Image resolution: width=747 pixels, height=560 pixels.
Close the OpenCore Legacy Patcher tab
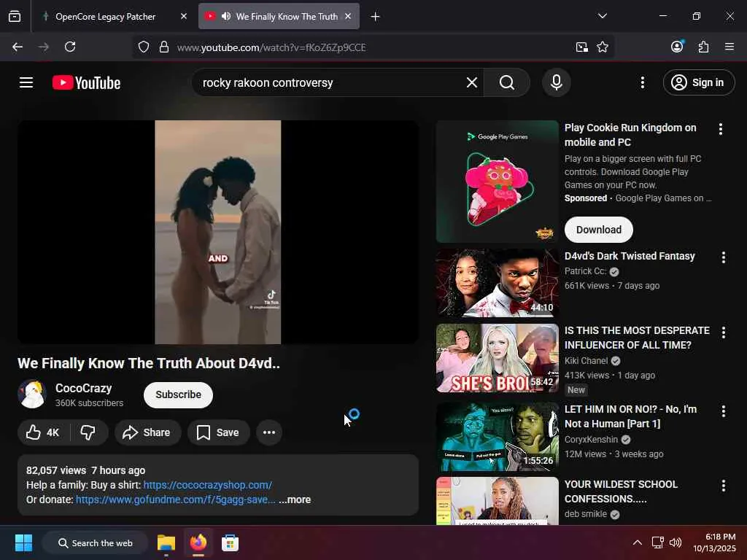pyautogui.click(x=184, y=16)
